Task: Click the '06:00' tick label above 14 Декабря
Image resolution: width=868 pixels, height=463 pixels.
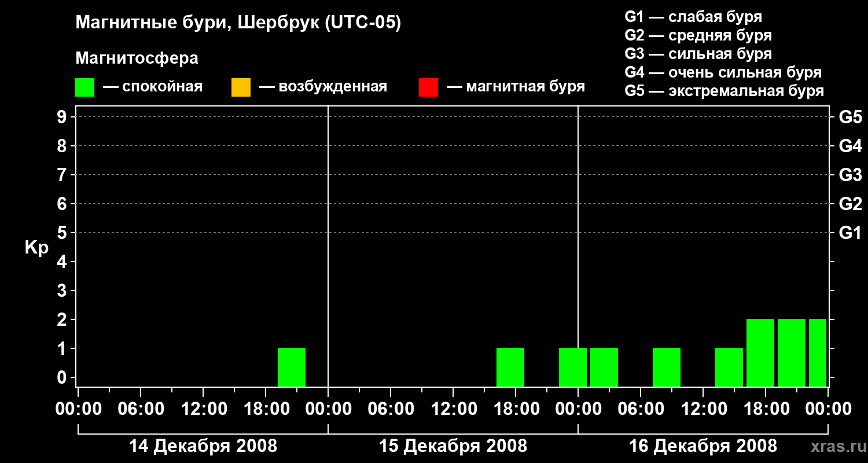Action: [x=141, y=409]
